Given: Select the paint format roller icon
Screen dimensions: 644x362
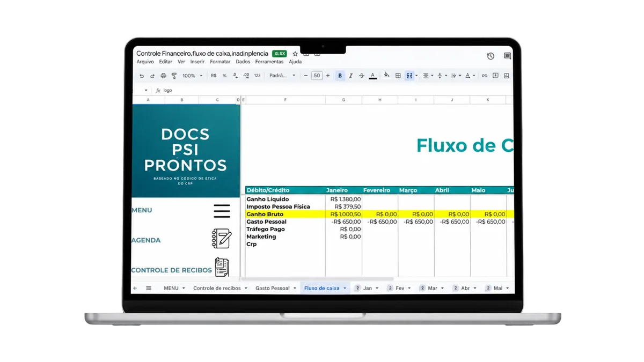Looking at the screenshot, I should (x=174, y=76).
